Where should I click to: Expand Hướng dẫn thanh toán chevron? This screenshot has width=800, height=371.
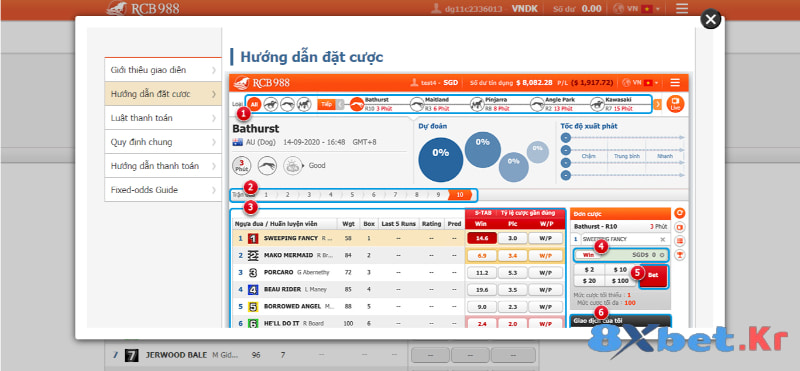click(x=214, y=166)
